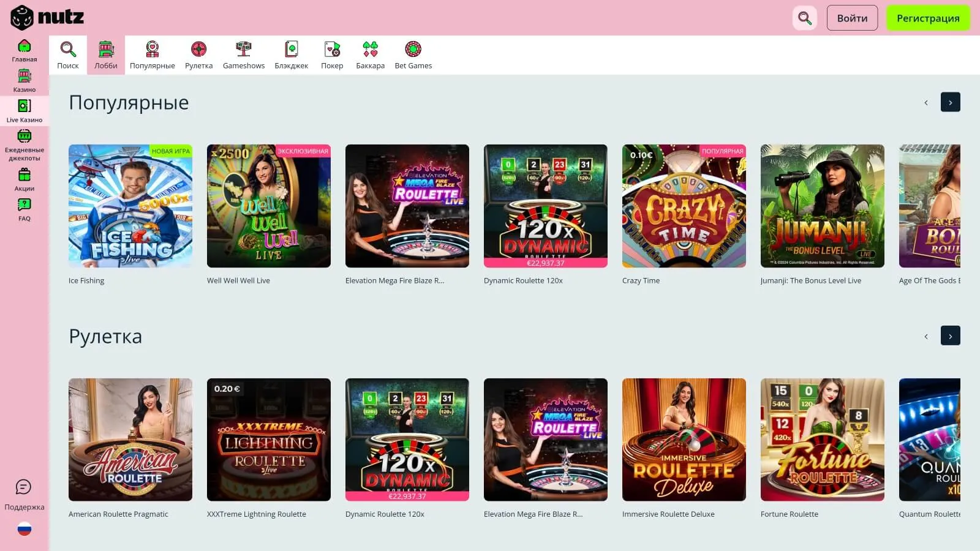The width and height of the screenshot is (980, 551).
Task: Open the Jumanji Bonus Level thumbnail
Action: [823, 206]
